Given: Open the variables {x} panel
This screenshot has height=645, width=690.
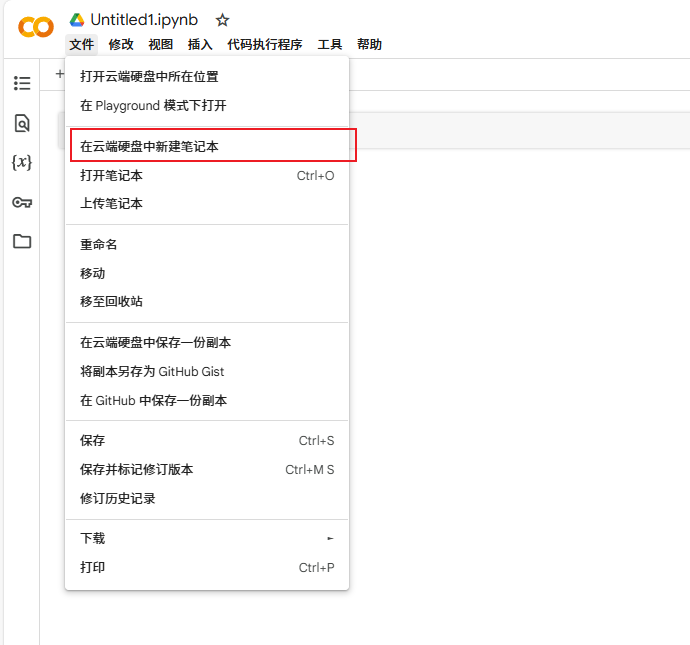Looking at the screenshot, I should [22, 162].
